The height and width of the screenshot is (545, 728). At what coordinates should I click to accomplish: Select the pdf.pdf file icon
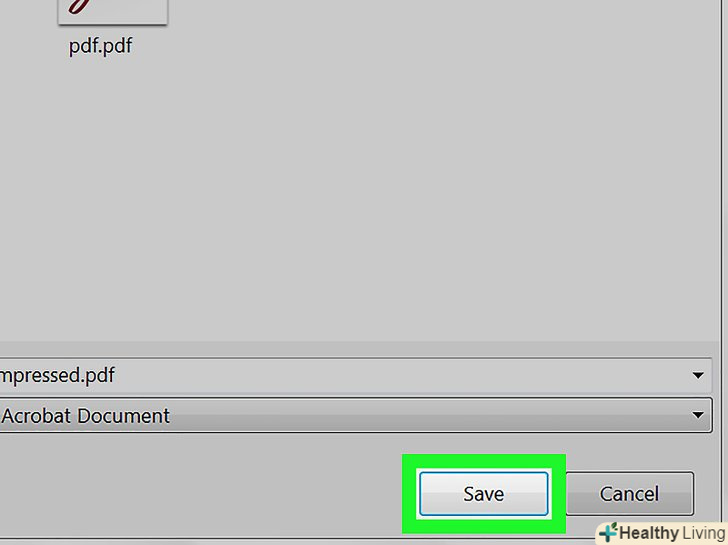coord(112,10)
